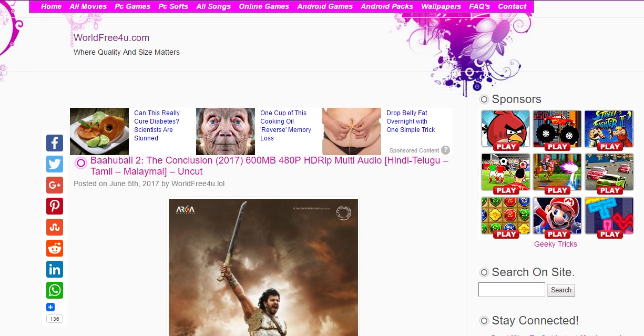Pin the post on Pinterest

click(x=55, y=206)
